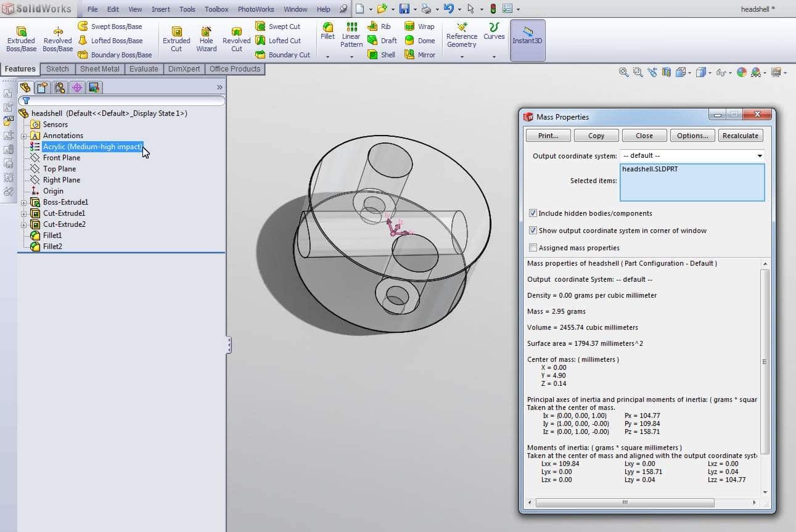
Task: Select the Boundary Cut tool
Action: coord(283,55)
